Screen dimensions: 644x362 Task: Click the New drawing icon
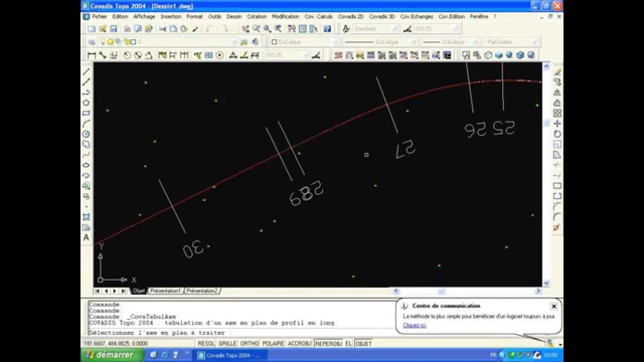click(x=92, y=29)
